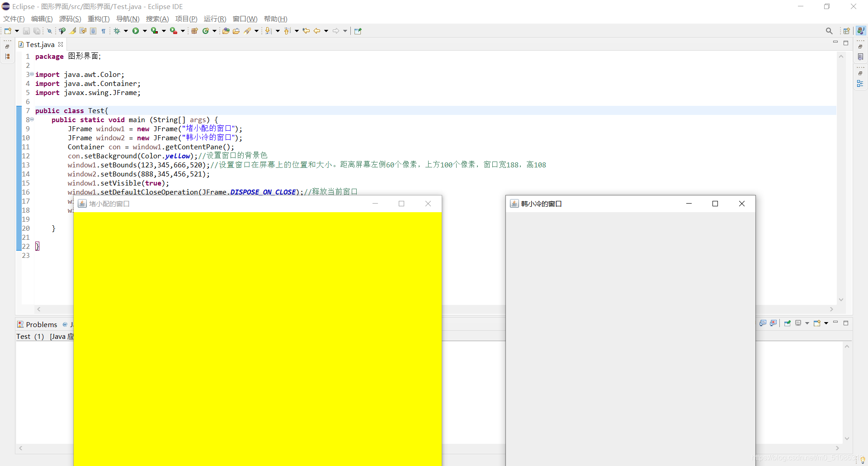Click the Open Type folder icon
This screenshot has height=466, width=868.
[x=226, y=31]
